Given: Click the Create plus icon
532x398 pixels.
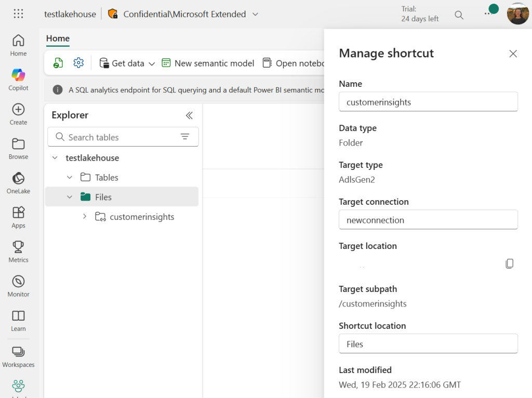Looking at the screenshot, I should click(x=18, y=110).
